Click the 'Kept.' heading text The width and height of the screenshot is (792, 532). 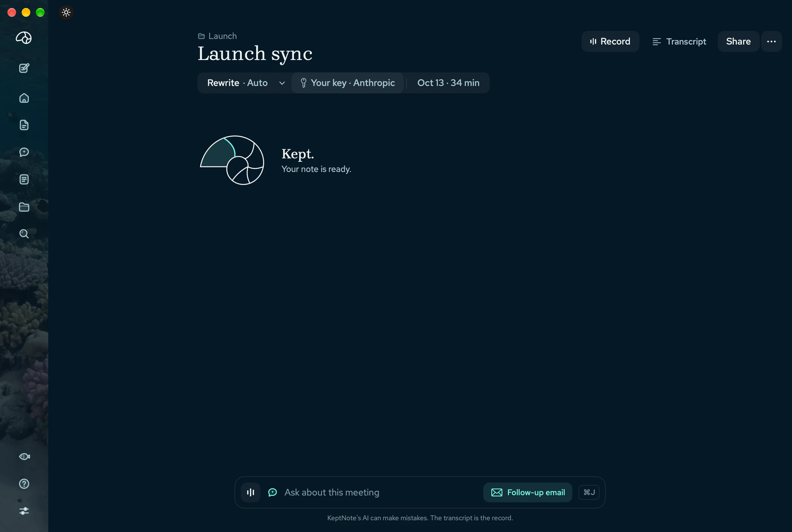[298, 154]
